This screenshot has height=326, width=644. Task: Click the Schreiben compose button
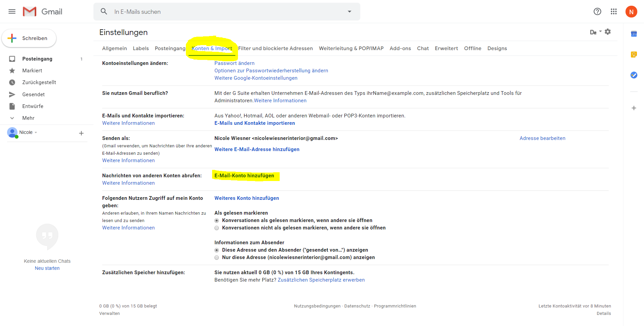29,38
